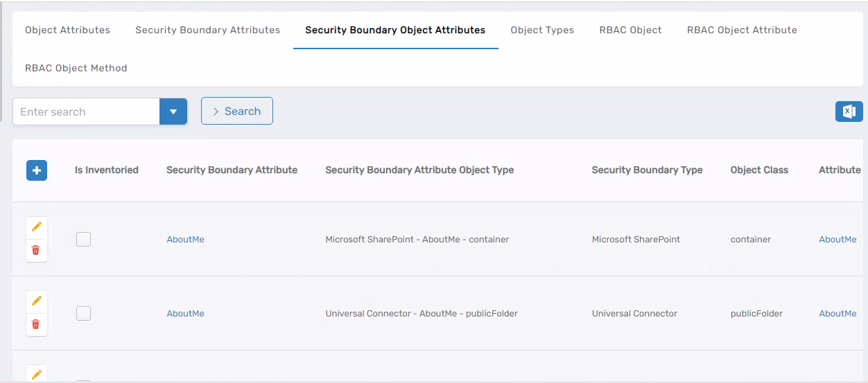Toggle Is Inventoried for the Microsoft SharePoint row
The height and width of the screenshot is (383, 868).
pyautogui.click(x=83, y=239)
